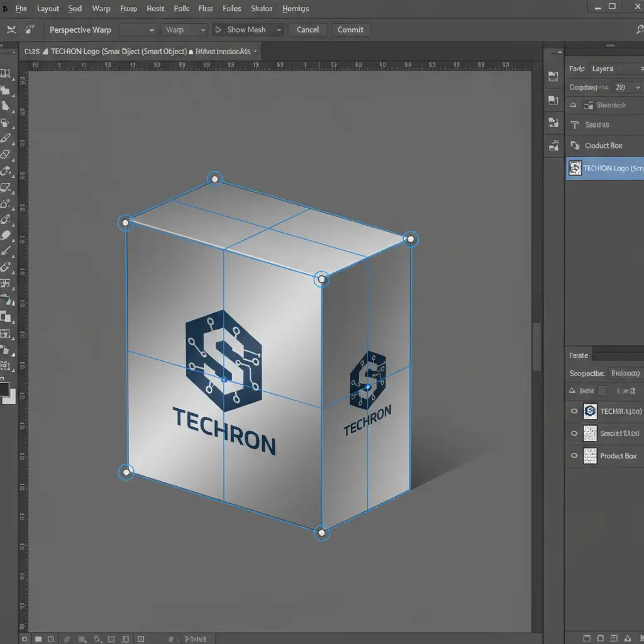Click the icon left of Perspective Warp label
644x644 pixels.
30,30
